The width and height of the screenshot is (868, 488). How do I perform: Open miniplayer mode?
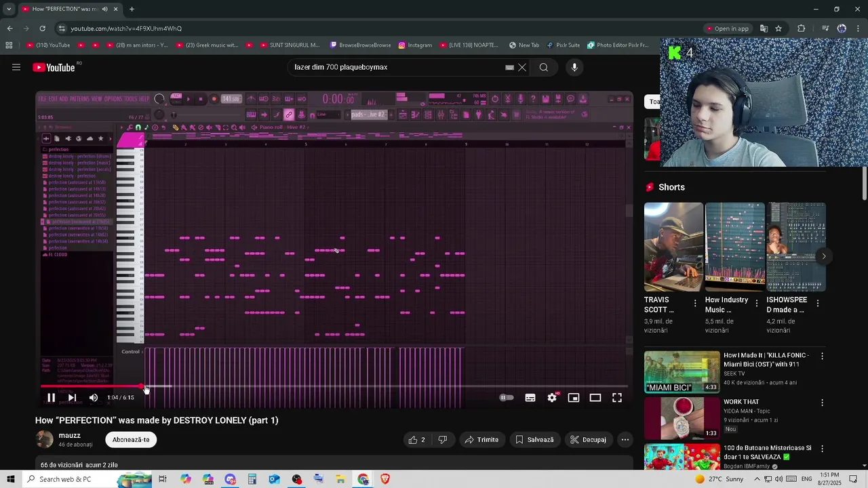pyautogui.click(x=574, y=398)
